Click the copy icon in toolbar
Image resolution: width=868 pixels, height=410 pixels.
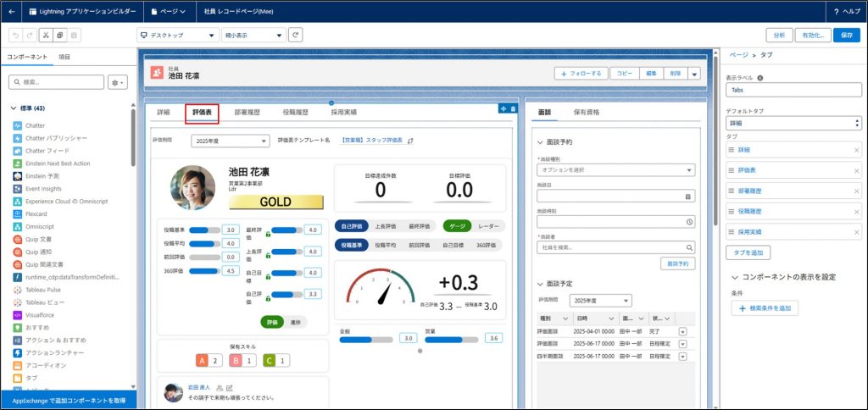pos(59,35)
